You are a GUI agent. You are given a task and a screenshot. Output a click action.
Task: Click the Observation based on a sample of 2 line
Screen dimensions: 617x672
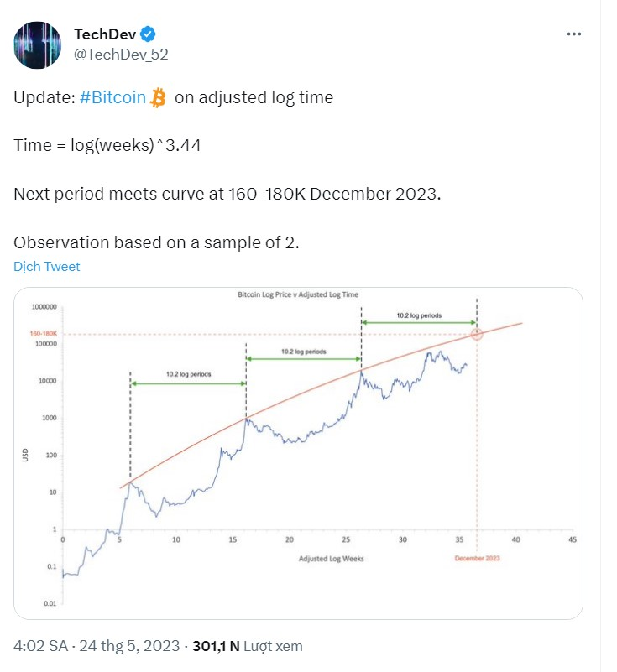tap(157, 242)
